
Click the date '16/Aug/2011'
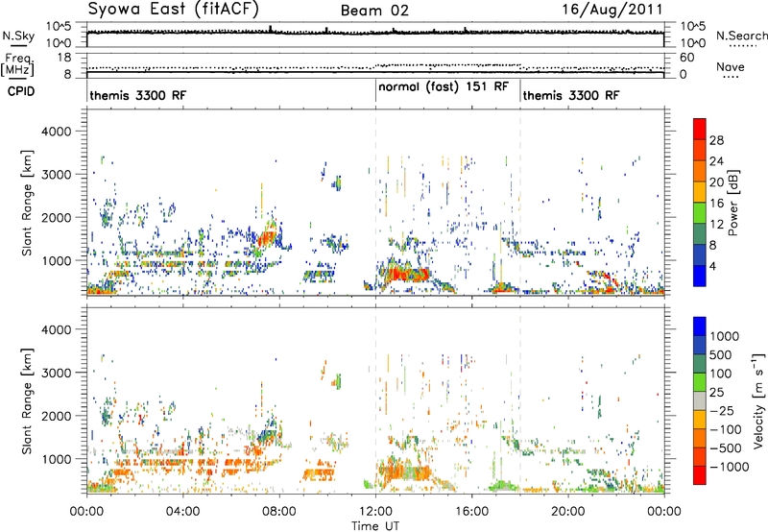[x=612, y=10]
